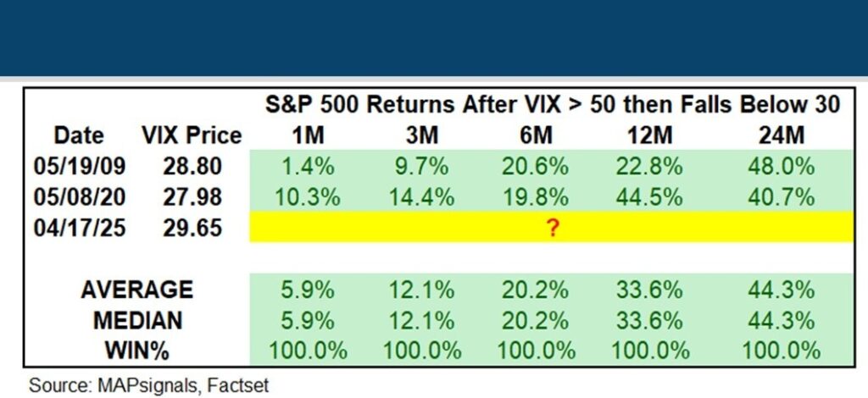Click the VIX Price column header
Screen dimensions: 868x398
tap(191, 135)
